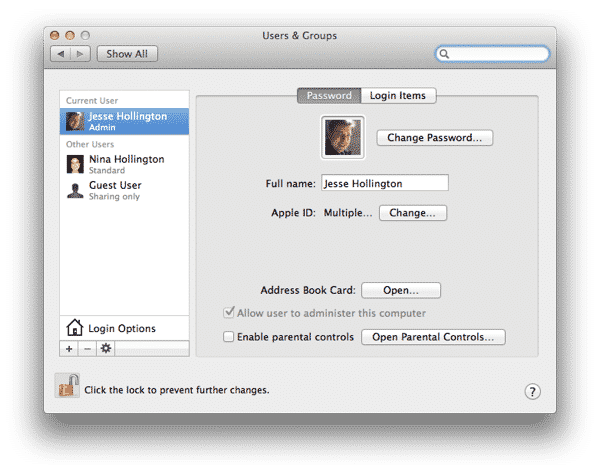The image size is (600, 474).
Task: Enable parental controls checkbox
Action: [228, 337]
